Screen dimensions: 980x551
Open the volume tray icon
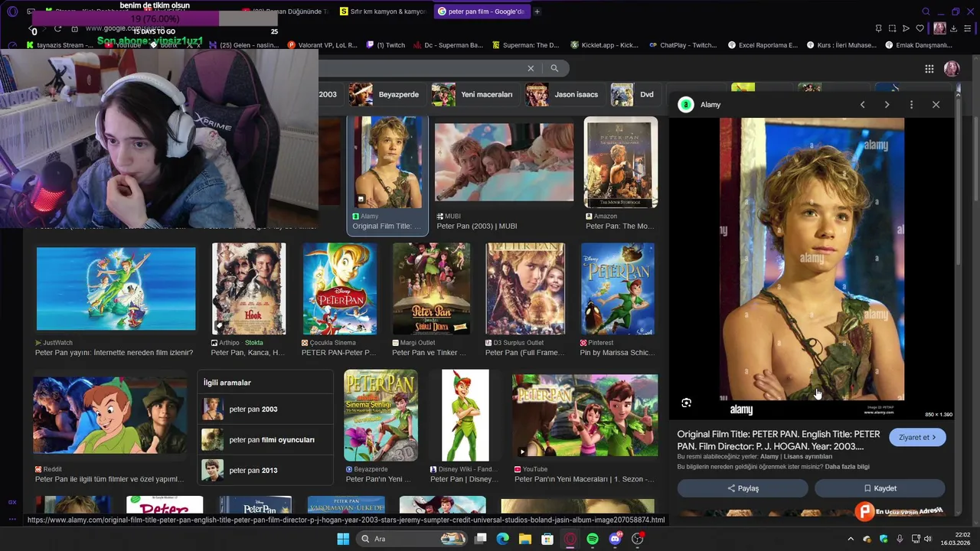click(x=929, y=540)
